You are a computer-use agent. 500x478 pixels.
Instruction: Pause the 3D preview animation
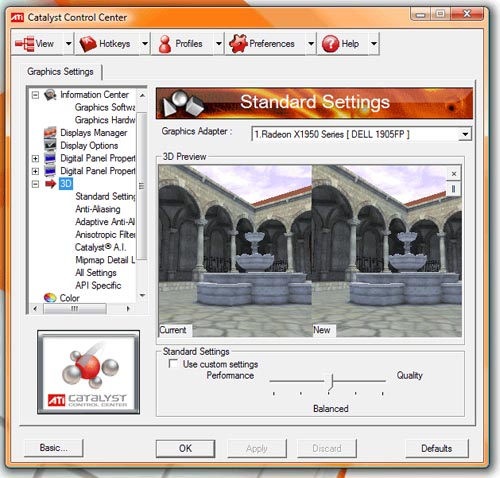point(453,189)
